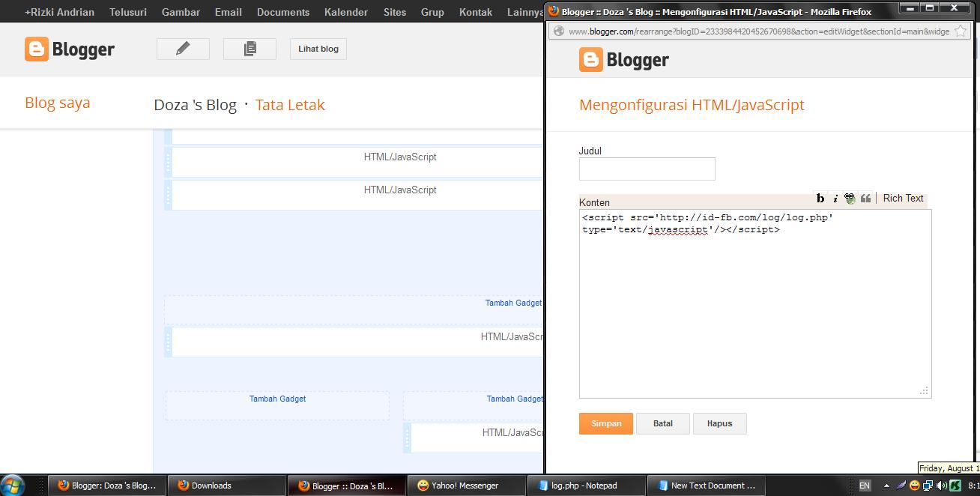Open Documents in Google bar

283,12
